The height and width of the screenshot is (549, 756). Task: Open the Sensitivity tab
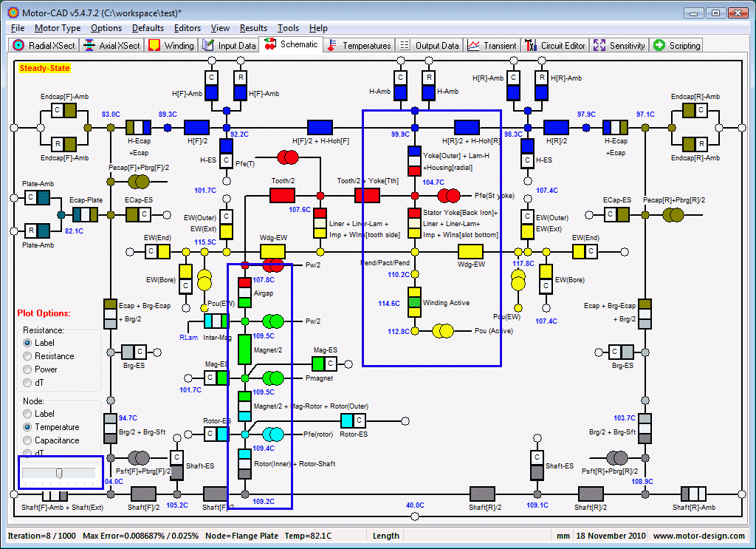pyautogui.click(x=619, y=45)
